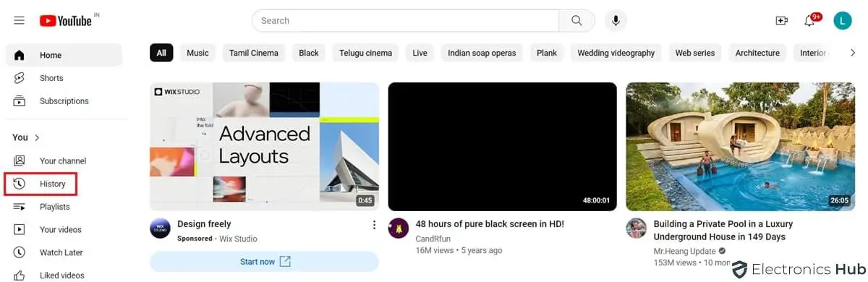Click the CandRfun channel avatar

click(x=399, y=228)
